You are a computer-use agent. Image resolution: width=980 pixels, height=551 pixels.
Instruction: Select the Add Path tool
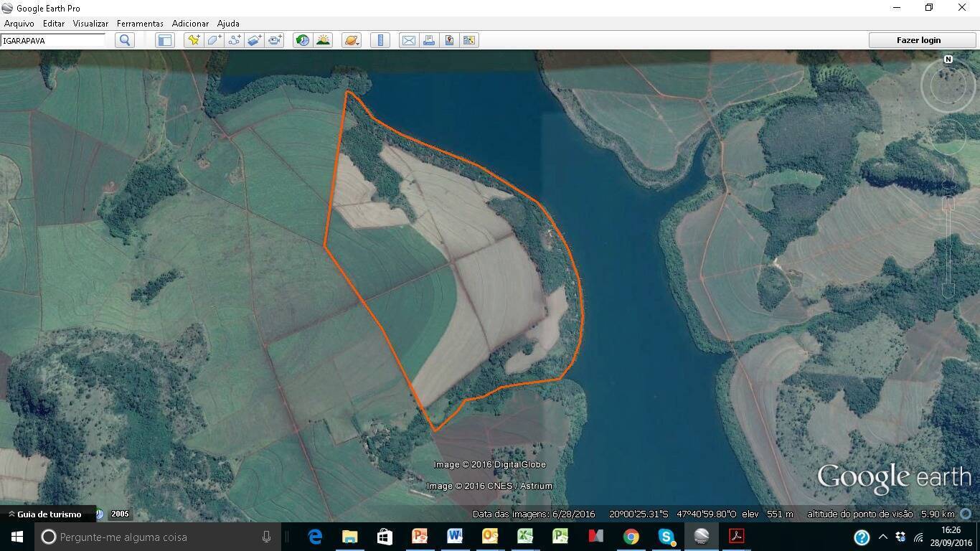tap(235, 40)
